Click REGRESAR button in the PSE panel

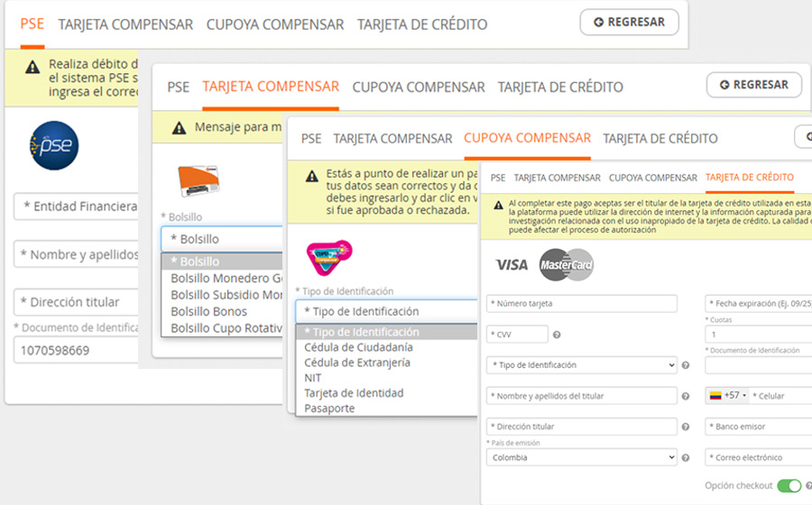(x=629, y=23)
